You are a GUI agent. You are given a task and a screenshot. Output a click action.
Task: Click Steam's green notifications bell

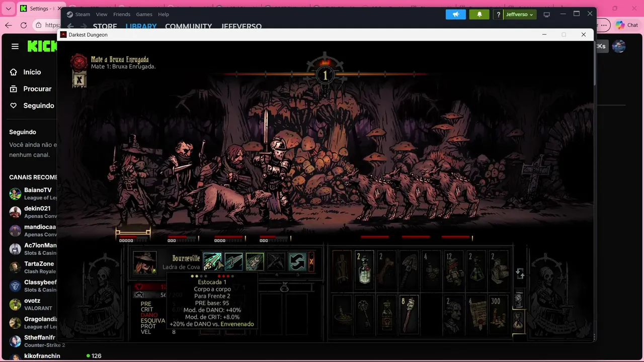coord(479,14)
